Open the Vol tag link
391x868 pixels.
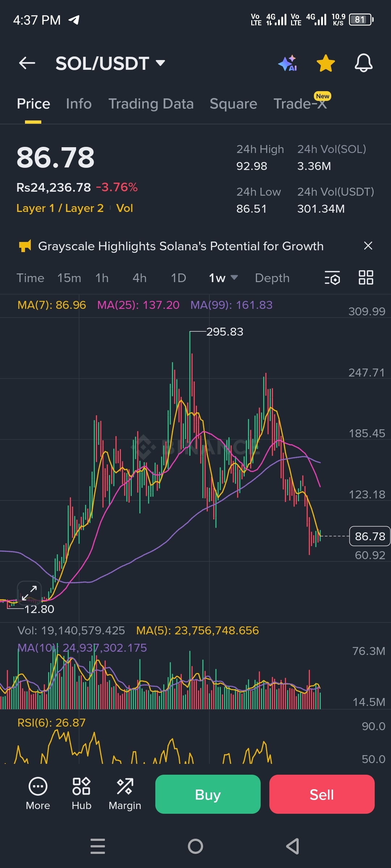(125, 208)
